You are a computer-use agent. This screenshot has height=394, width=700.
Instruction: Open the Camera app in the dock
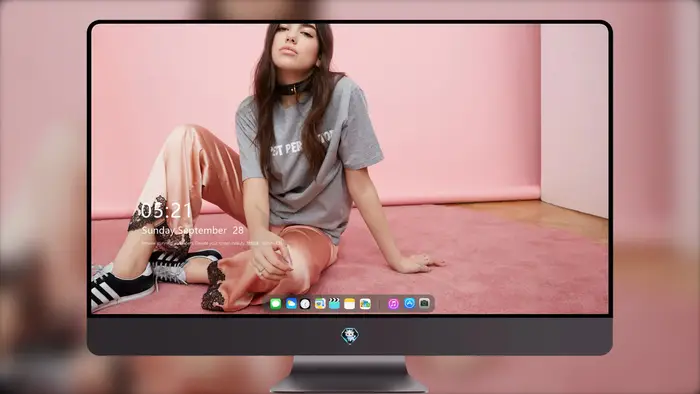point(424,303)
